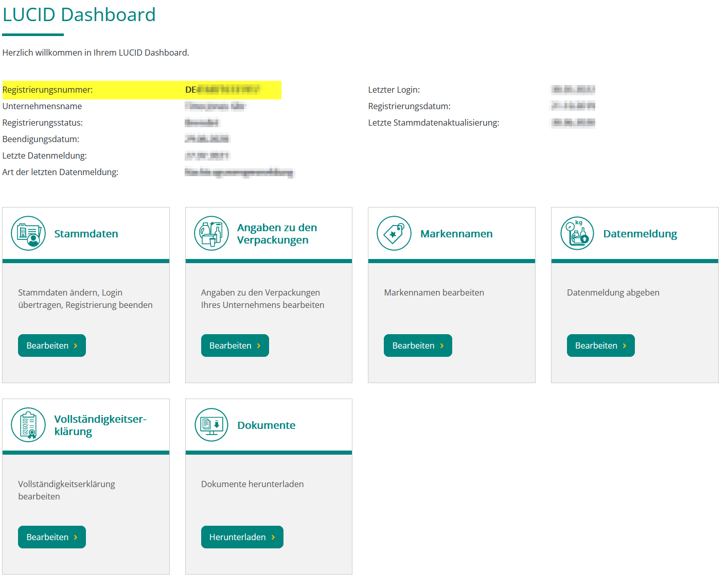Click the blurred registration number value

223,90
